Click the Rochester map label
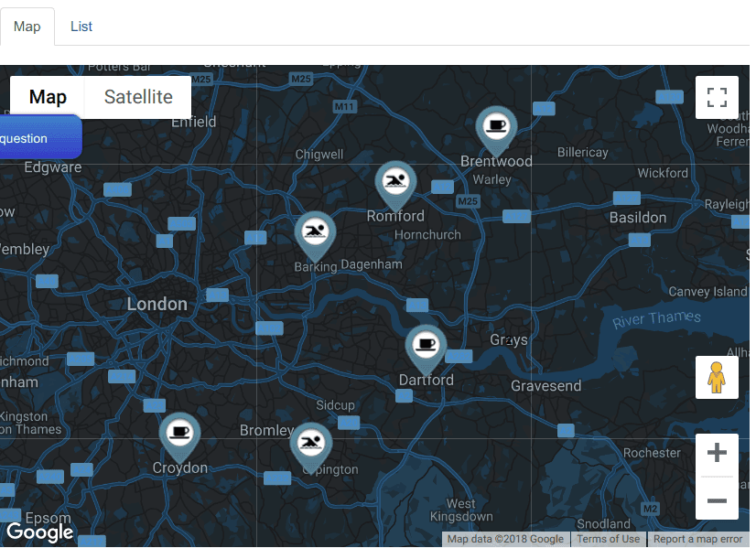This screenshot has width=756, height=548. point(652,453)
